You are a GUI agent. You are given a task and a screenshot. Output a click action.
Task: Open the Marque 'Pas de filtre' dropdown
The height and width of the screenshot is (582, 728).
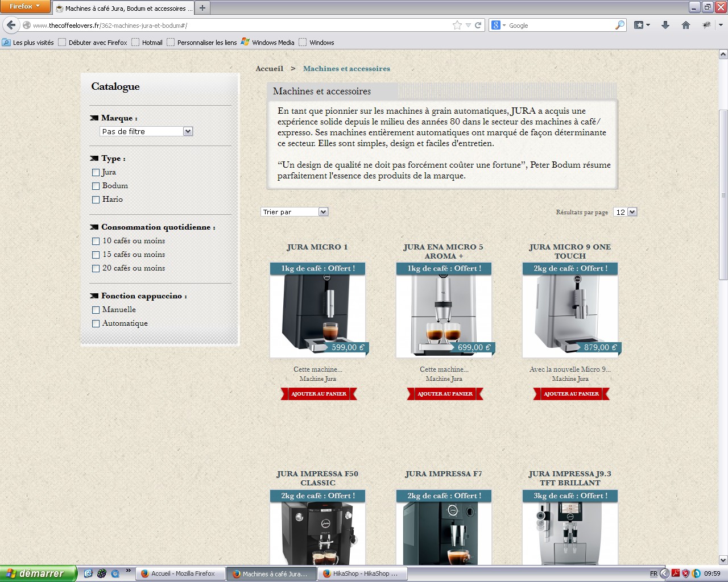[147, 131]
